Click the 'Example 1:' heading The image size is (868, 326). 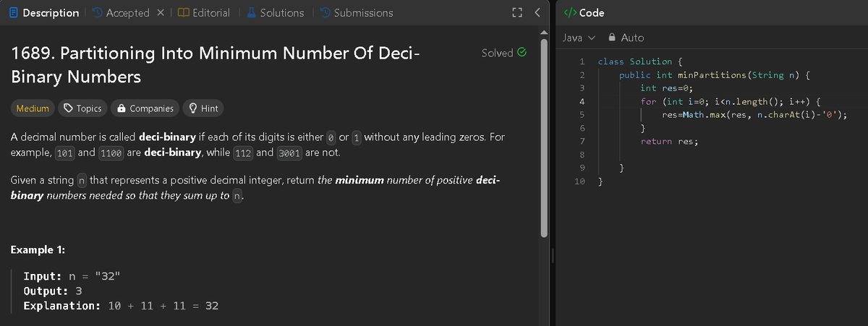[x=39, y=250]
